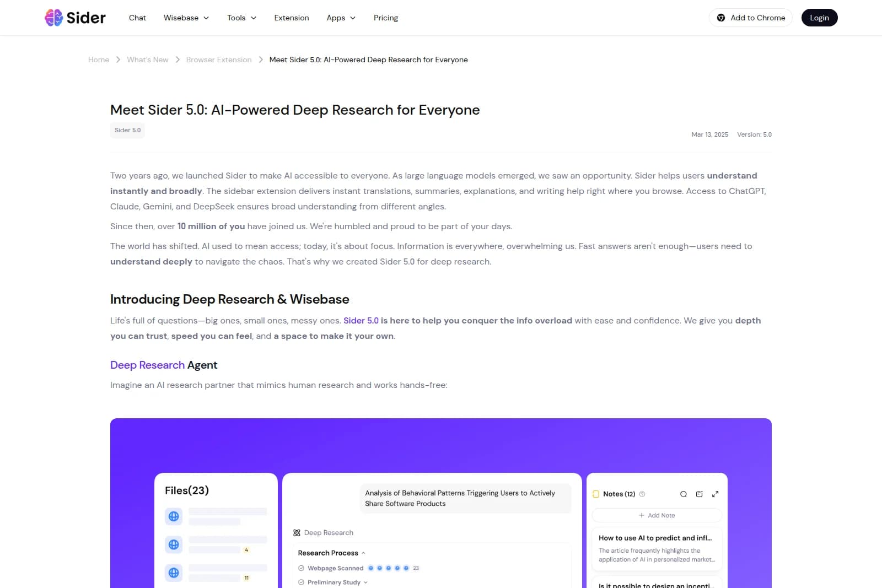Click a globe icon in the Files panel
Viewport: 882px width, 588px height.
coord(174,516)
